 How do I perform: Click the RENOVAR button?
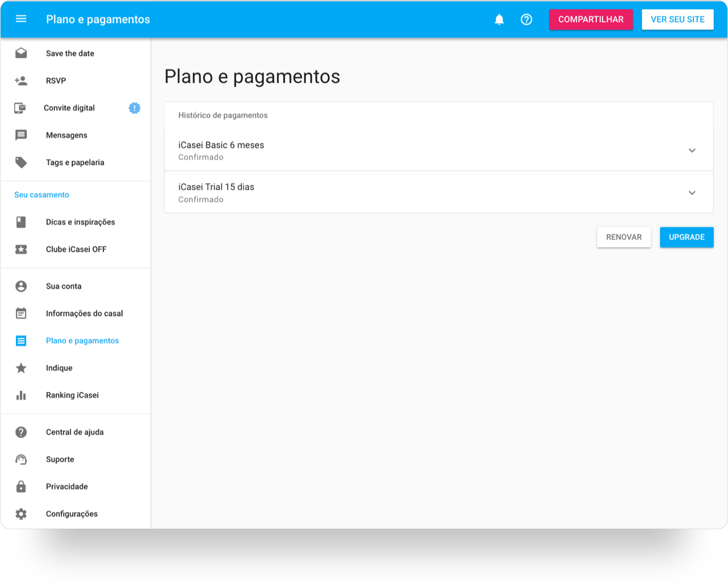pos(624,237)
